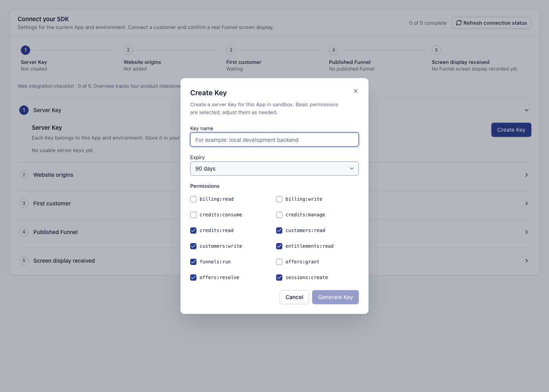
Task: Click the '0 of 5 complete' text
Action: pos(428,23)
